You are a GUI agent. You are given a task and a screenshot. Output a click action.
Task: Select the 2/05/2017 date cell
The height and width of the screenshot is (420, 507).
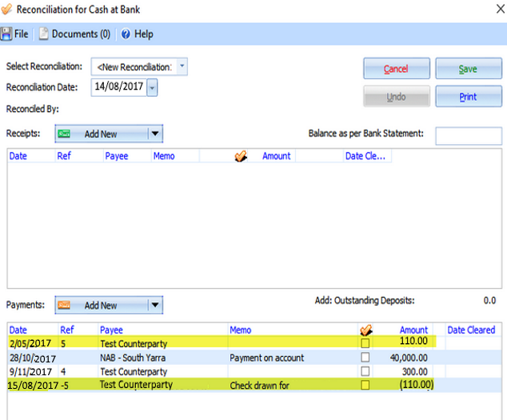[x=30, y=343]
